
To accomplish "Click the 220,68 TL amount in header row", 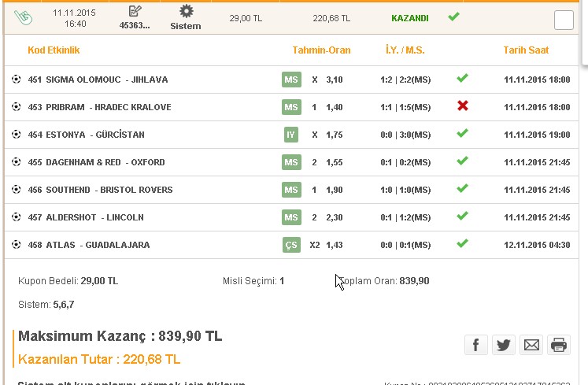I will tap(331, 18).
